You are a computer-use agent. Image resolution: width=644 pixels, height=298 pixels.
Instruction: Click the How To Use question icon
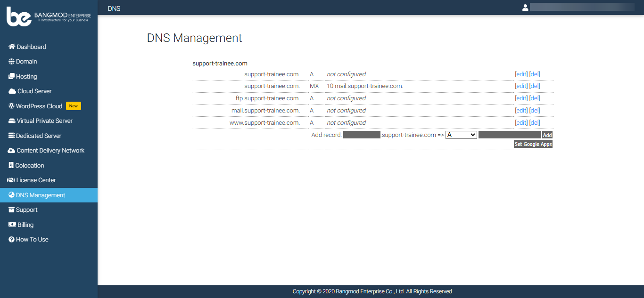coord(12,240)
